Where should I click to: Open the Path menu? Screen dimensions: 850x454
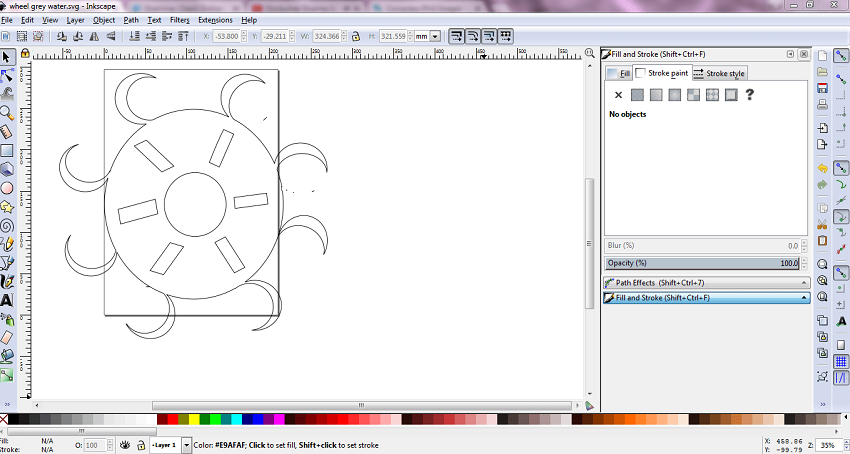(x=131, y=20)
